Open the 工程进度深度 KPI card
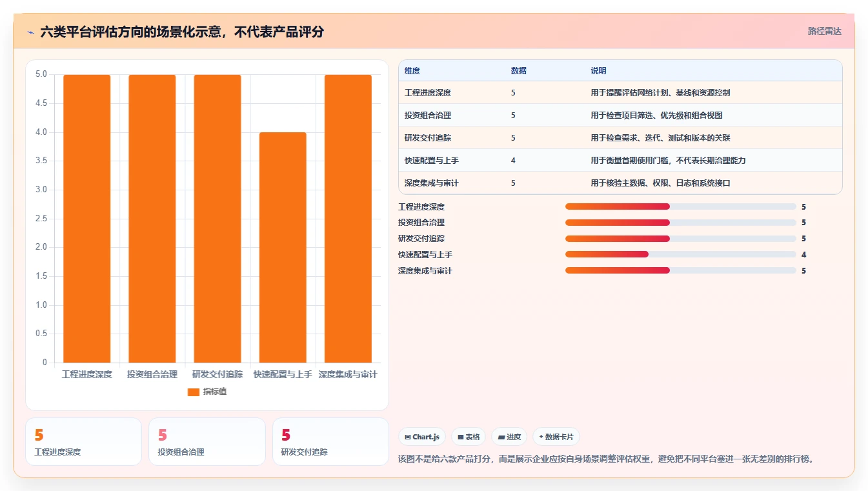The image size is (868, 491). click(83, 441)
